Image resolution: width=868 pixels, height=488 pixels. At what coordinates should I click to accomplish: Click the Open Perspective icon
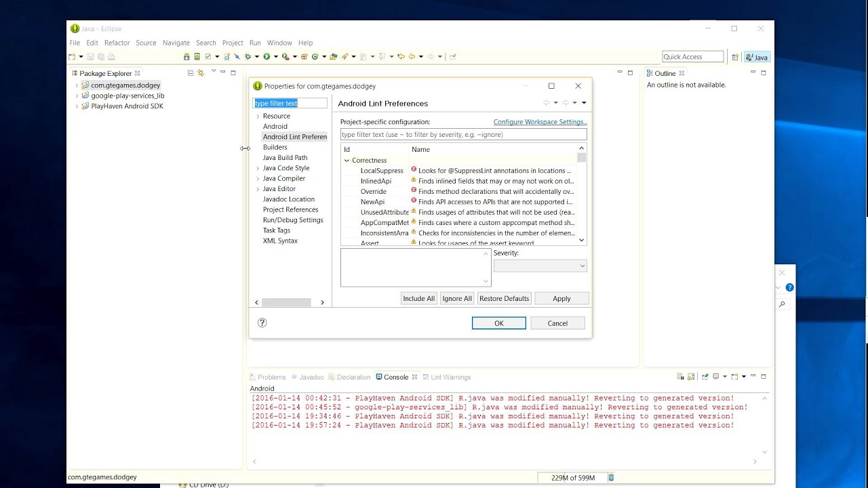tap(734, 57)
